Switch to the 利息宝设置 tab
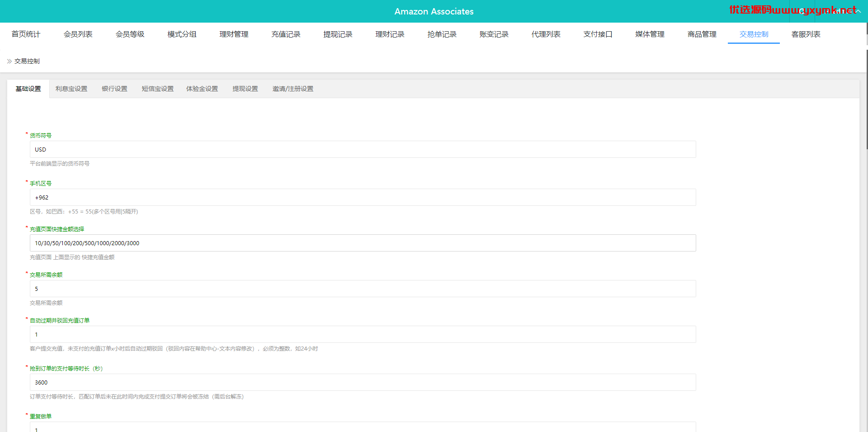This screenshot has width=868, height=432. tap(71, 89)
